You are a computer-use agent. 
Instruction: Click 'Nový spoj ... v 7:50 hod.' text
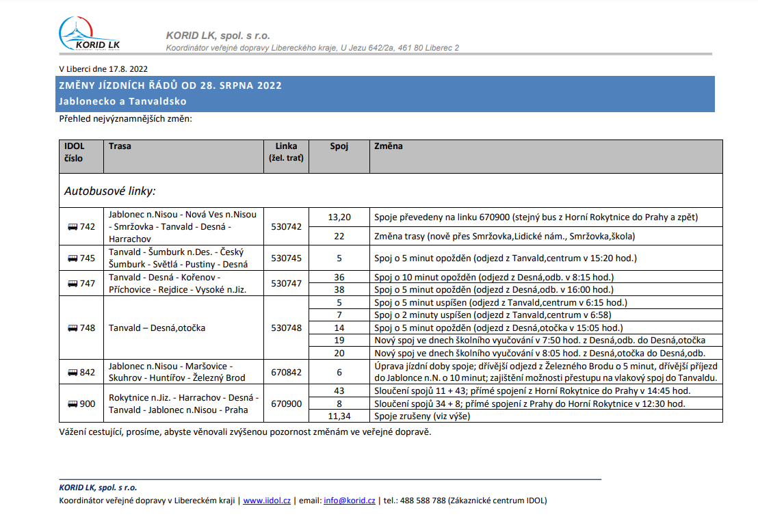click(x=540, y=341)
